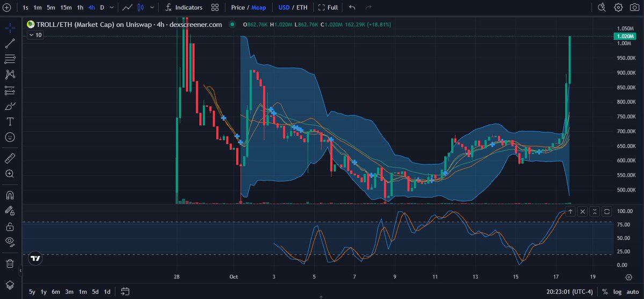Screen dimensions: 644x299
Task: Open price scale settings hexagon icon
Action: tap(629, 277)
